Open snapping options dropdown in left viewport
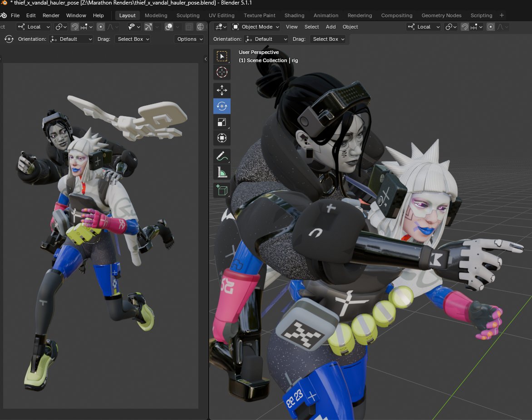Screen dimensions: 532x420 coord(87,27)
